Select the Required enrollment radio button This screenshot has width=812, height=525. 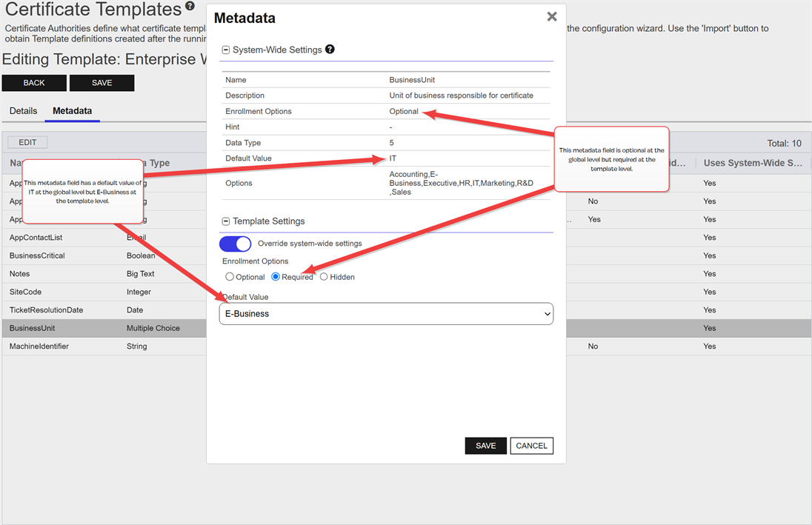point(276,277)
